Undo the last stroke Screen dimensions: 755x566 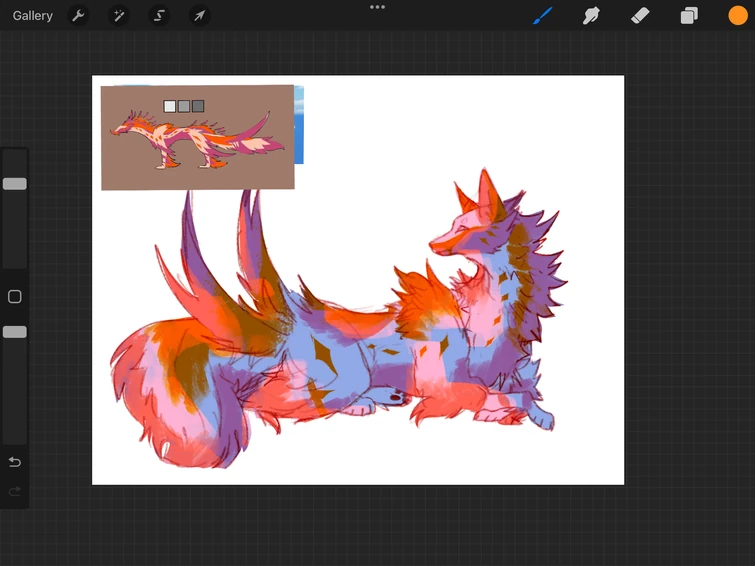(15, 462)
